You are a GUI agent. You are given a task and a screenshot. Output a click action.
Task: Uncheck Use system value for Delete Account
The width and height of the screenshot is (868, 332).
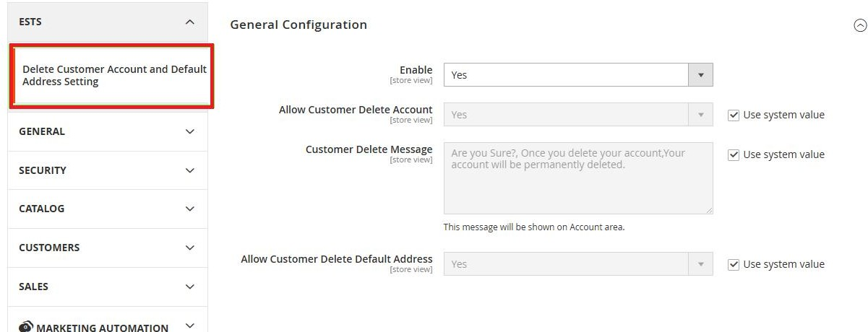[x=734, y=115]
